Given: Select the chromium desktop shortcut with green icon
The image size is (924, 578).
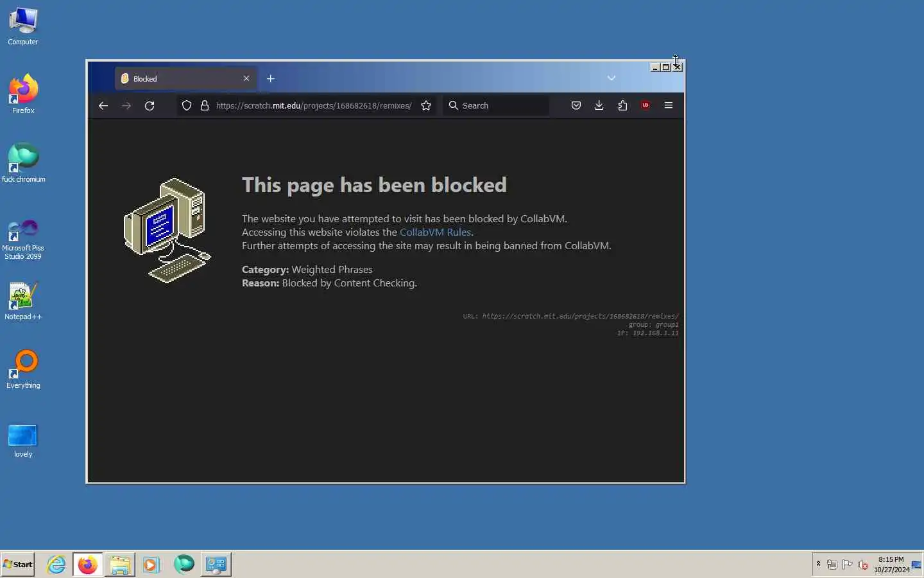Looking at the screenshot, I should coord(23,163).
